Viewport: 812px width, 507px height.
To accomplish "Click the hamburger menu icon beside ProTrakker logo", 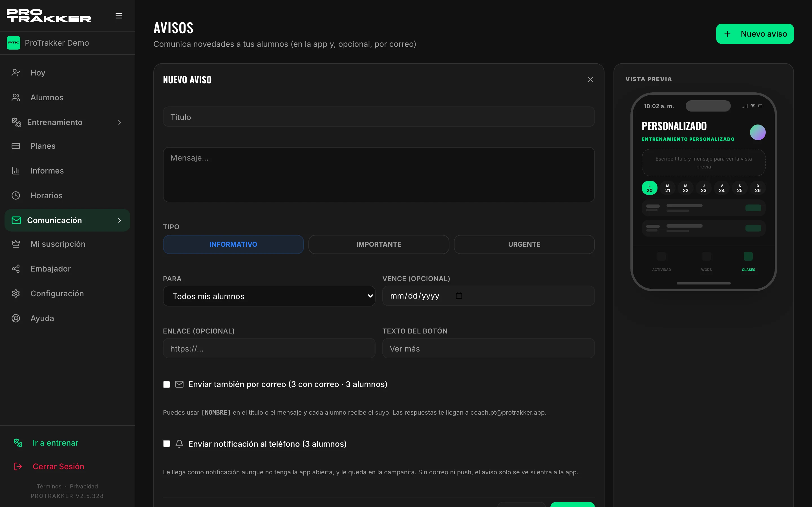I will pyautogui.click(x=119, y=16).
